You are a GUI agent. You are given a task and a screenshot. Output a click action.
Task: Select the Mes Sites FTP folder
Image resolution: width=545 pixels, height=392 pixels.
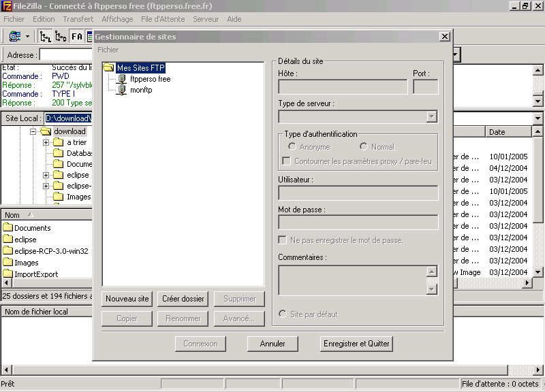(140, 67)
